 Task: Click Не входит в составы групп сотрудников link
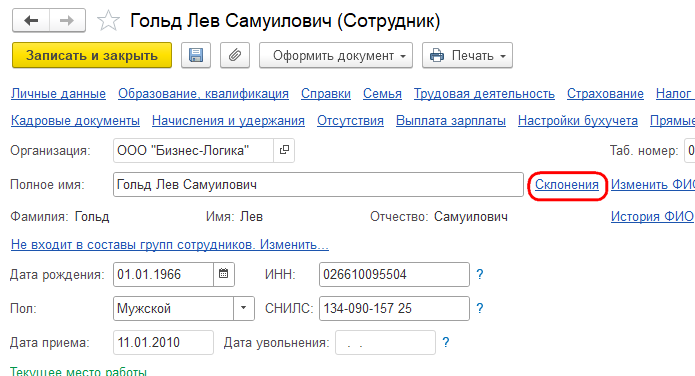coord(170,245)
